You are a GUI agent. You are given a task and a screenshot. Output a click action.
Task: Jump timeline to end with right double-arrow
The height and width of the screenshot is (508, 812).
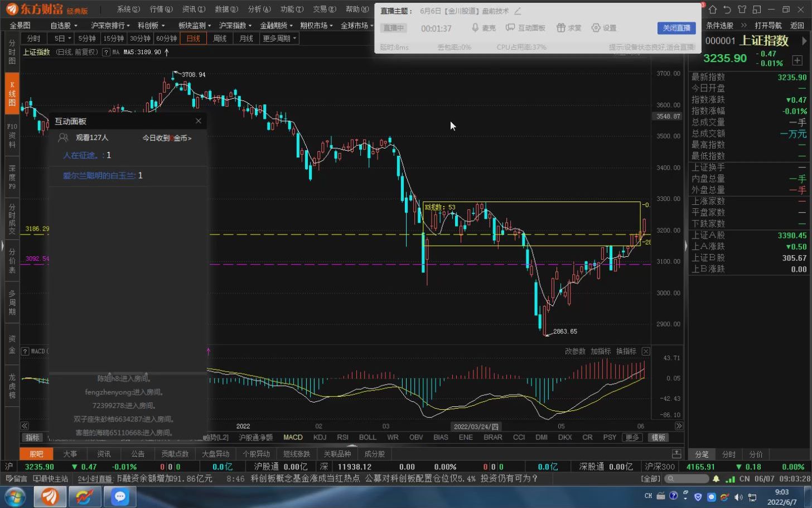pos(678,426)
